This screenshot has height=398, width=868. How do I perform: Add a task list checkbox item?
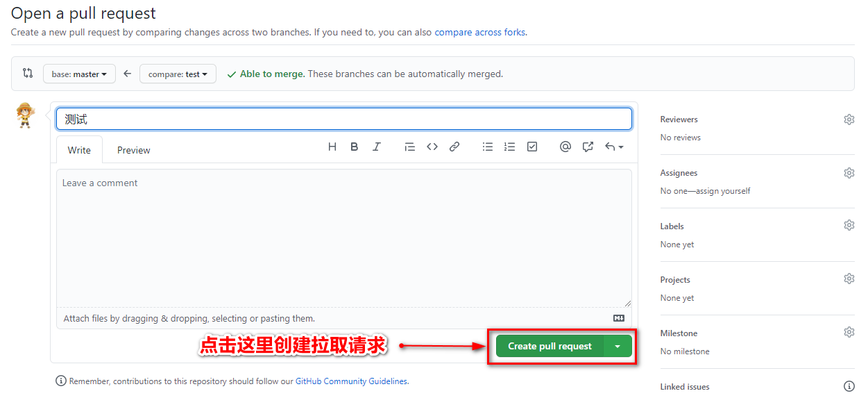[532, 147]
